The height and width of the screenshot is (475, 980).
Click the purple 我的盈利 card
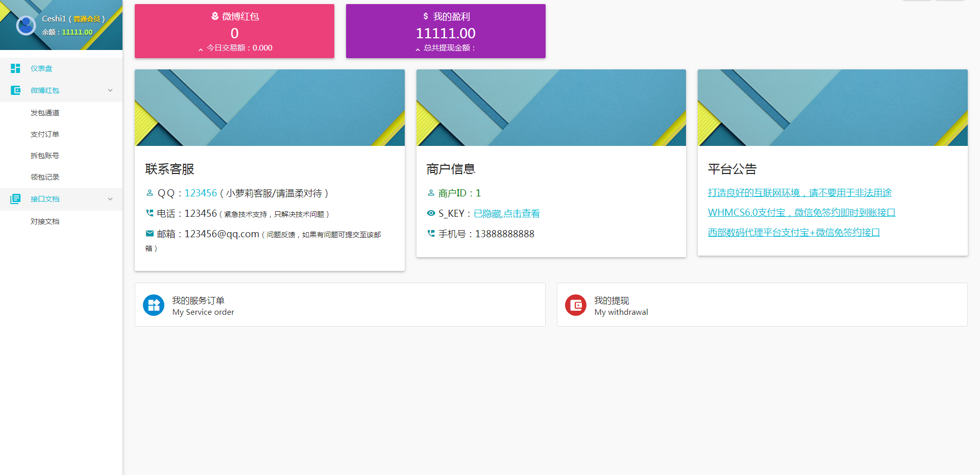pyautogui.click(x=446, y=31)
